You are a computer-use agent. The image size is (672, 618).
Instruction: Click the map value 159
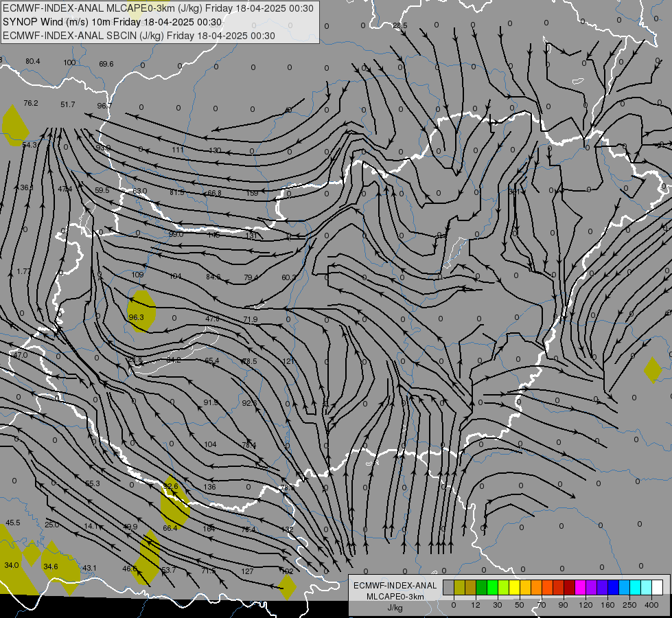[x=252, y=193]
